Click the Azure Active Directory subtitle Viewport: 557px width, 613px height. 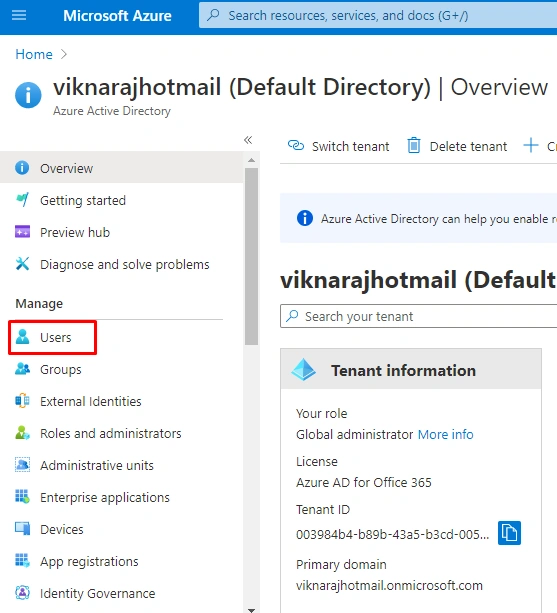[112, 111]
